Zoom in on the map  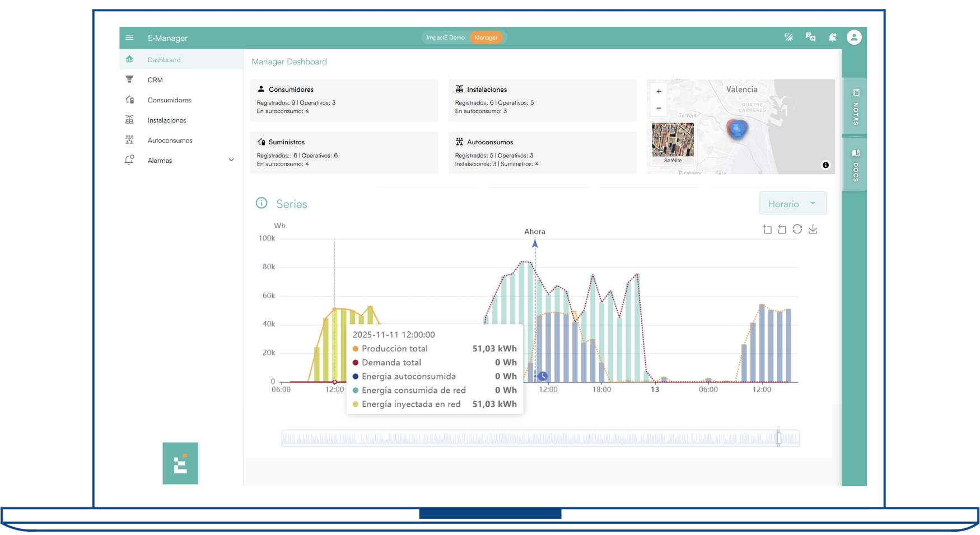point(659,91)
